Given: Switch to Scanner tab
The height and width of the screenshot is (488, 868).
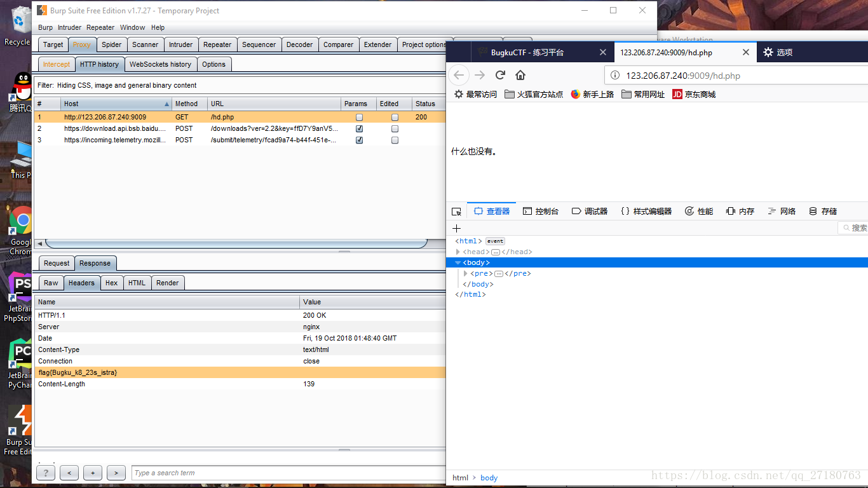Looking at the screenshot, I should click(146, 44).
